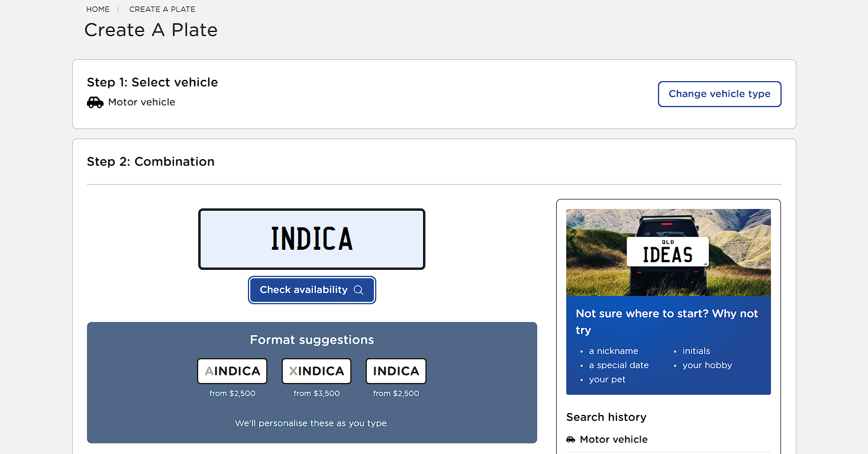Viewport: 868px width, 454px height.
Task: Click the Create A Plate page title
Action: pos(151,30)
